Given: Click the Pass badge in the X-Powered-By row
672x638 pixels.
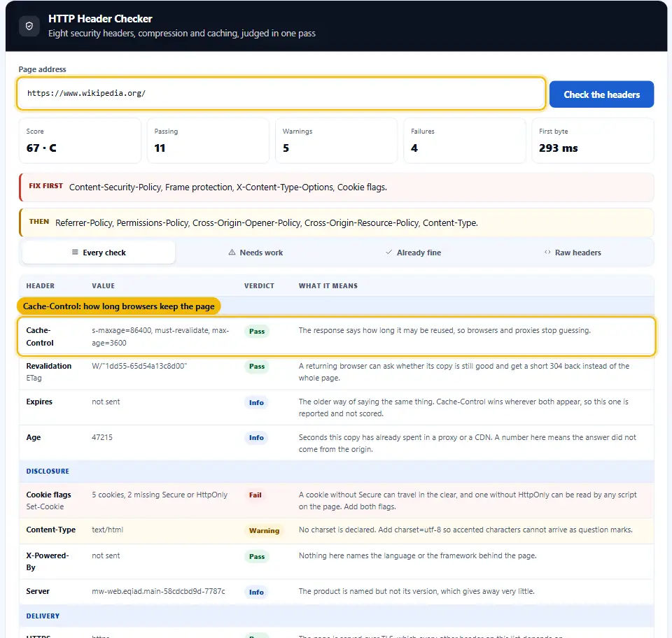Looking at the screenshot, I should (x=257, y=557).
